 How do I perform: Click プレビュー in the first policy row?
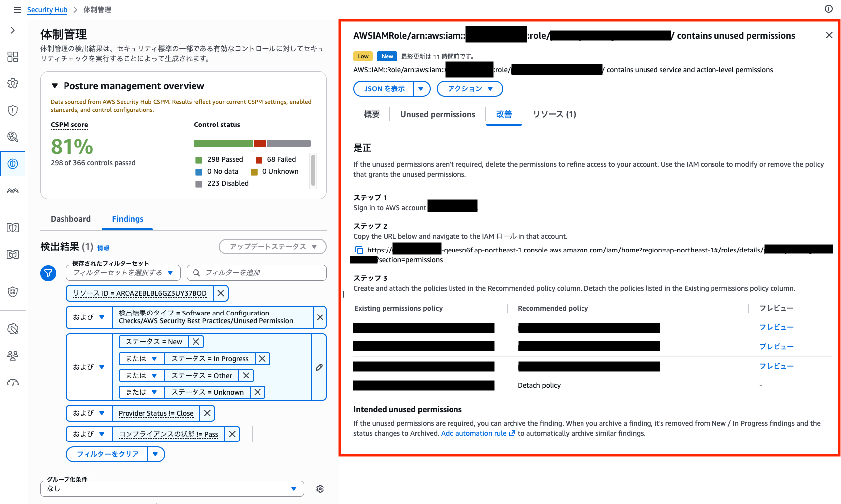click(776, 327)
